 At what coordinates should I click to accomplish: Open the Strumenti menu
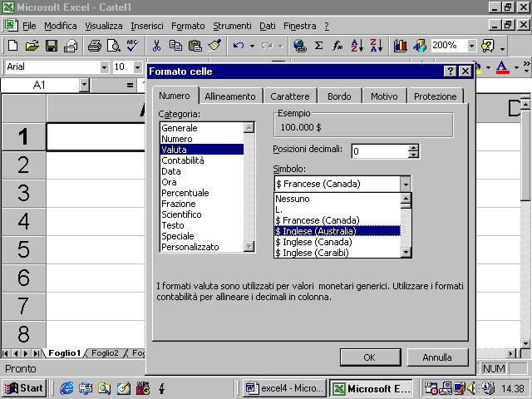pos(233,26)
